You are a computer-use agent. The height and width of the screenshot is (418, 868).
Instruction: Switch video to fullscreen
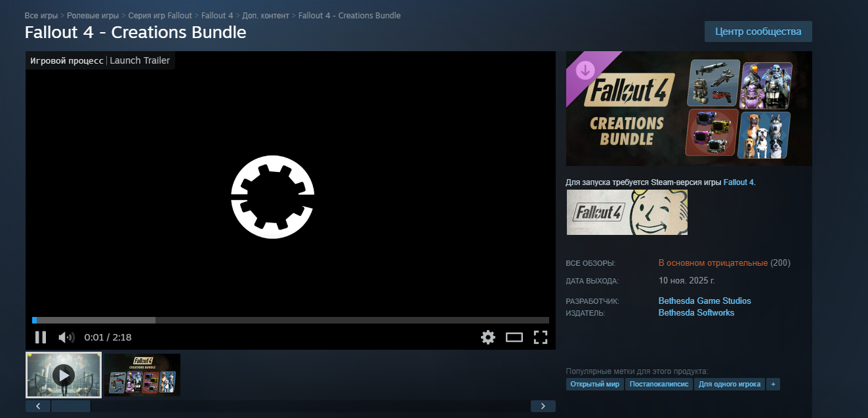click(541, 337)
